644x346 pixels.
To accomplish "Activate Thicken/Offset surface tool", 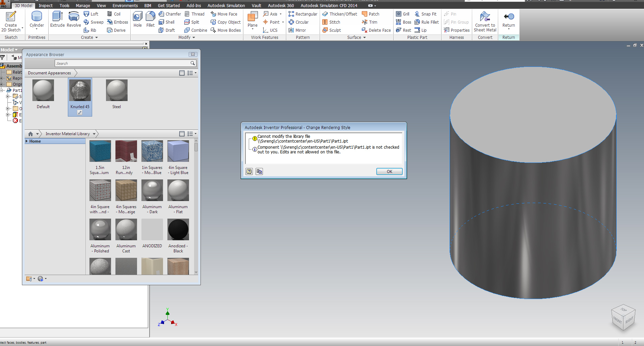I will tap(340, 14).
